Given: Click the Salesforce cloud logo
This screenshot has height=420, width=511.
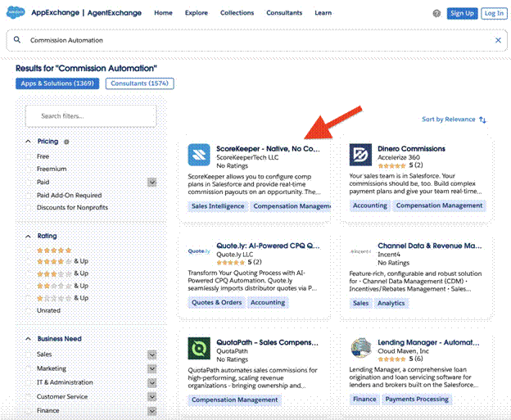Looking at the screenshot, I should (16, 13).
